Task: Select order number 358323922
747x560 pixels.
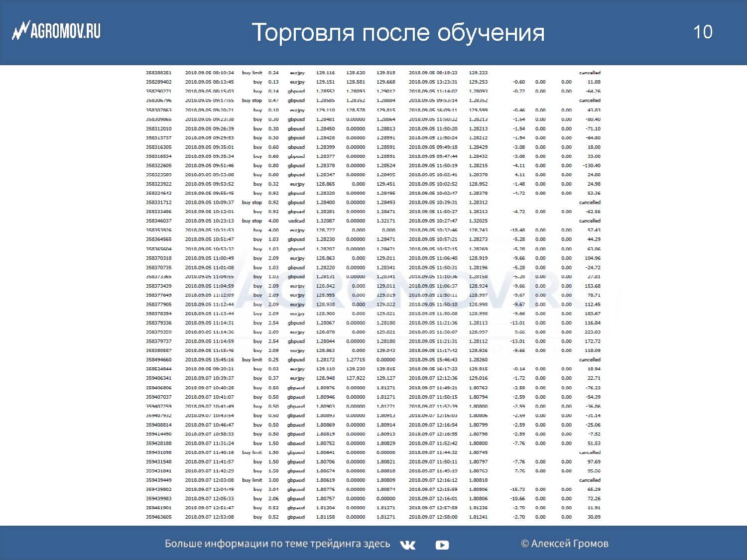Action: (x=158, y=184)
